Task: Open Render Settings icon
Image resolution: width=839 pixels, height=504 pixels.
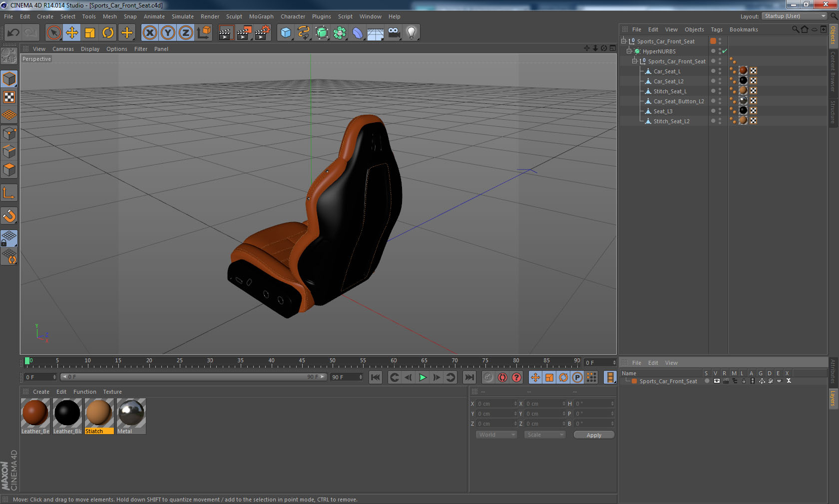Action: click(x=263, y=33)
